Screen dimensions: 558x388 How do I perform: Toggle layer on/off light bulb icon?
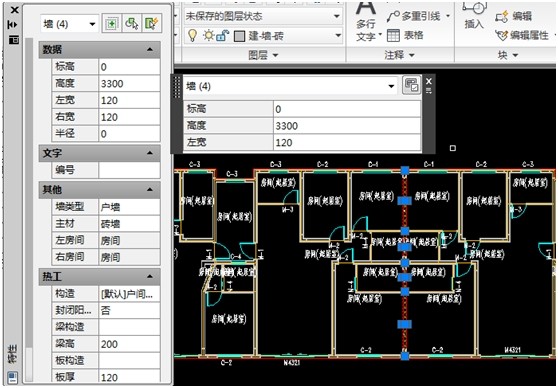192,35
